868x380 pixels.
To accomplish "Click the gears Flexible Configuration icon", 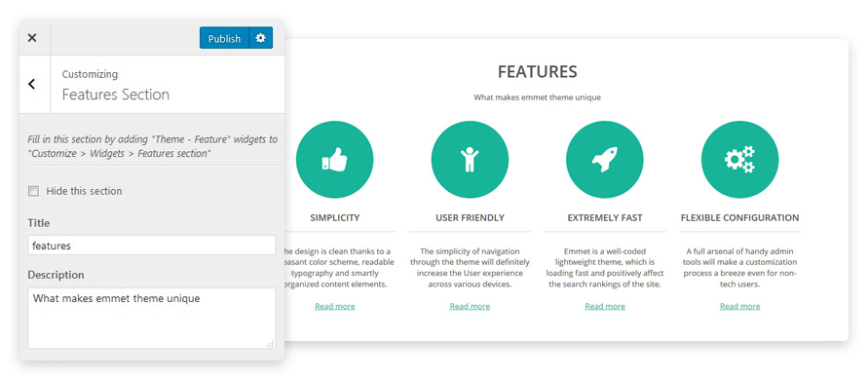I will point(739,160).
